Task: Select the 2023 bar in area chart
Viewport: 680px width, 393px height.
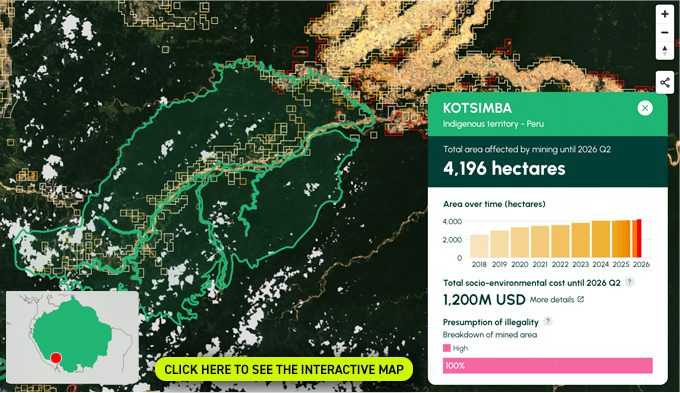Action: pos(580,240)
